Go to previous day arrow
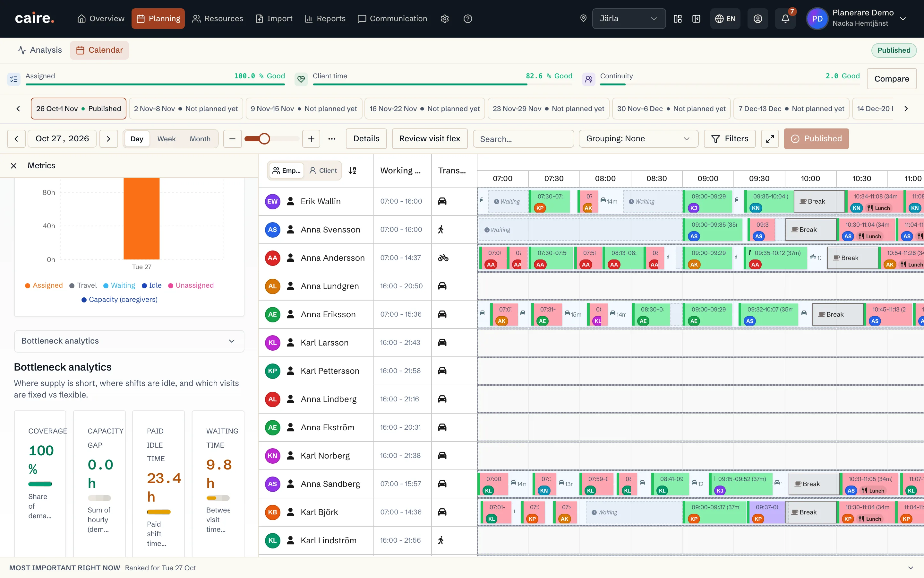The height and width of the screenshot is (578, 924). click(x=16, y=139)
